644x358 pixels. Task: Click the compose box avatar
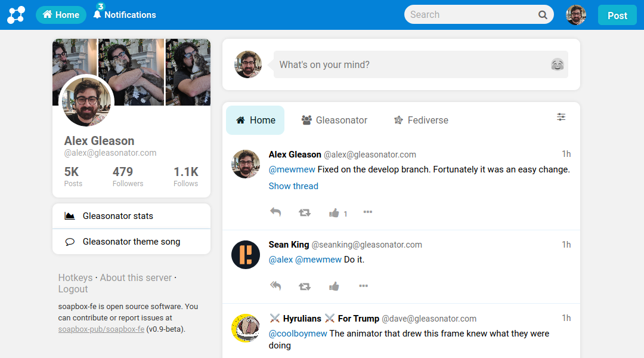point(247,64)
